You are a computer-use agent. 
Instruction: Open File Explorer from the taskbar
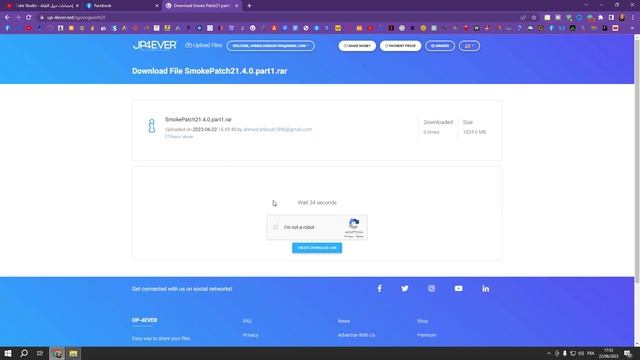pos(73,353)
